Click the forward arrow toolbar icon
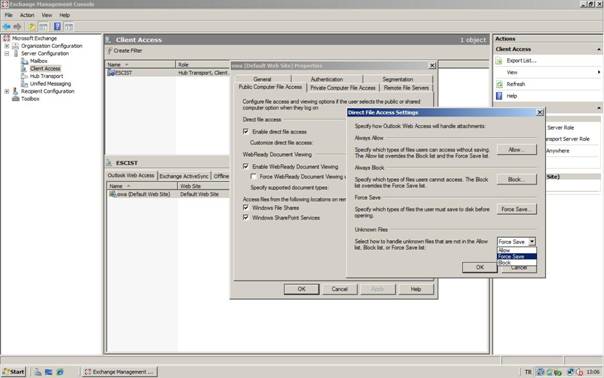Screen dimensions: 604x378 point(17,27)
